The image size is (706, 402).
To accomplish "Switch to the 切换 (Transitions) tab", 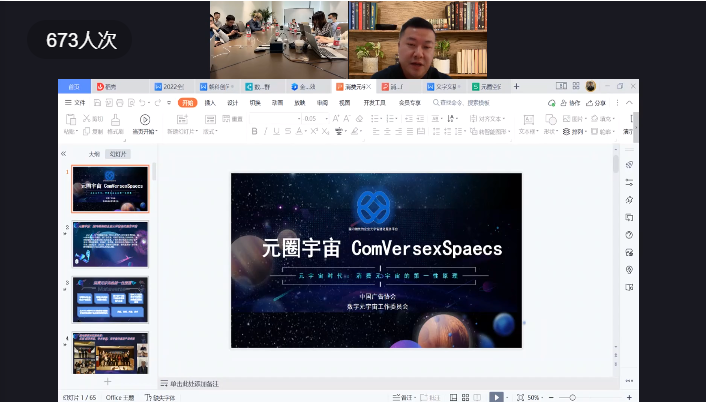I will 255,103.
